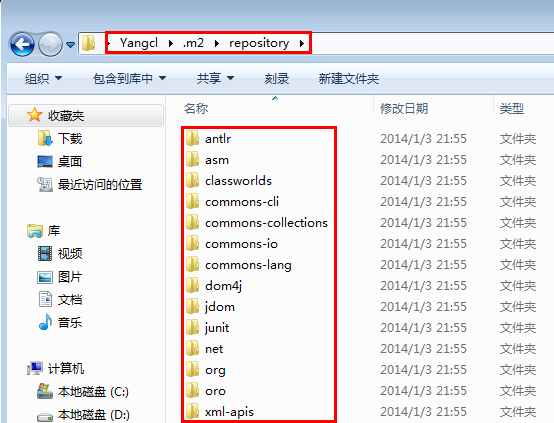Go back with the blue Back arrow

pyautogui.click(x=22, y=45)
